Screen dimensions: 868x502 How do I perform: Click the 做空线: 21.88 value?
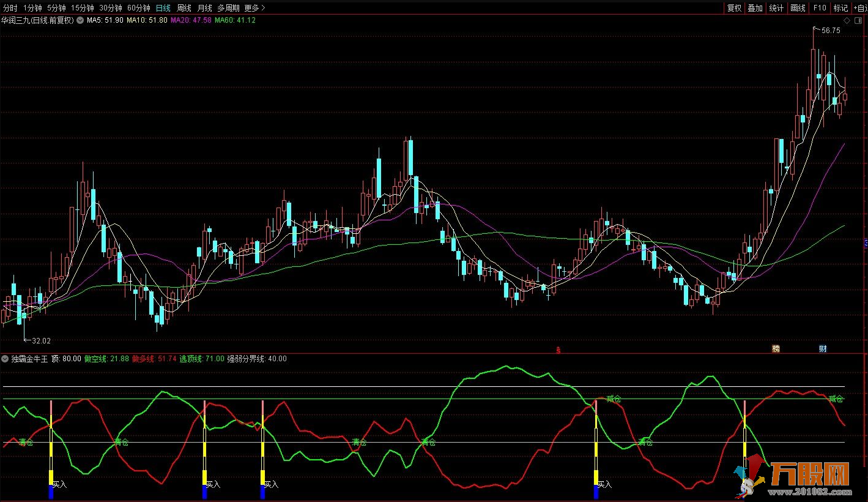coord(106,359)
